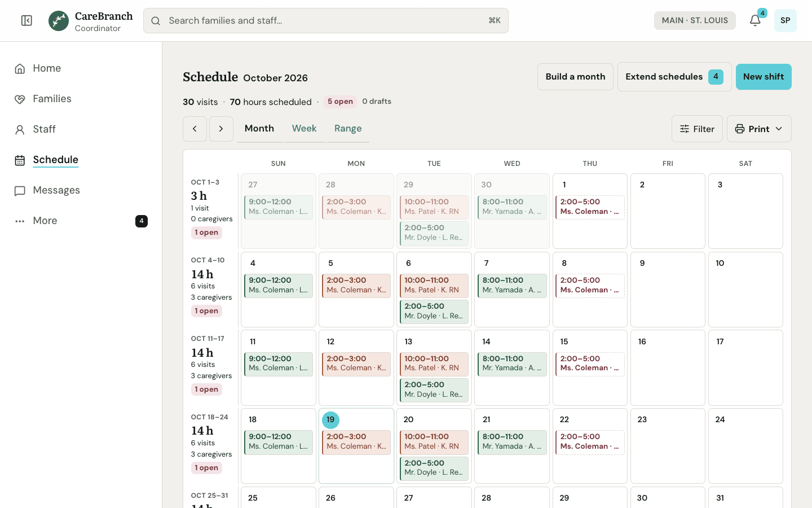Click Build a month button
This screenshot has height=508, width=812.
coord(575,77)
